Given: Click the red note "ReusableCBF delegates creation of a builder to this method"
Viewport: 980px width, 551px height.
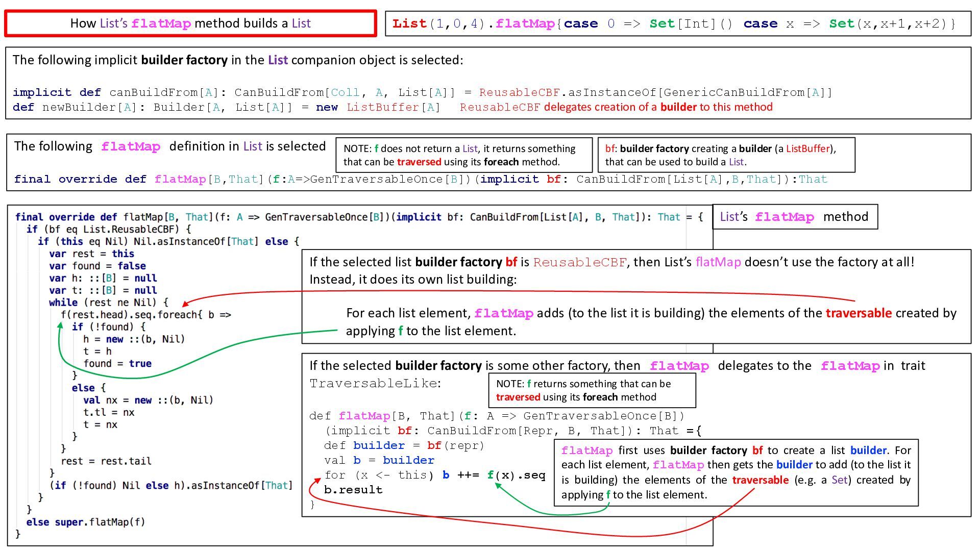Looking at the screenshot, I should 616,107.
